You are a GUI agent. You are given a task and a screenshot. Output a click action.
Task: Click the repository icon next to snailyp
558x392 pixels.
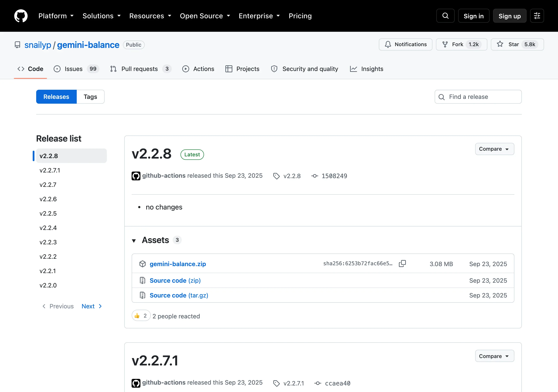(x=17, y=45)
